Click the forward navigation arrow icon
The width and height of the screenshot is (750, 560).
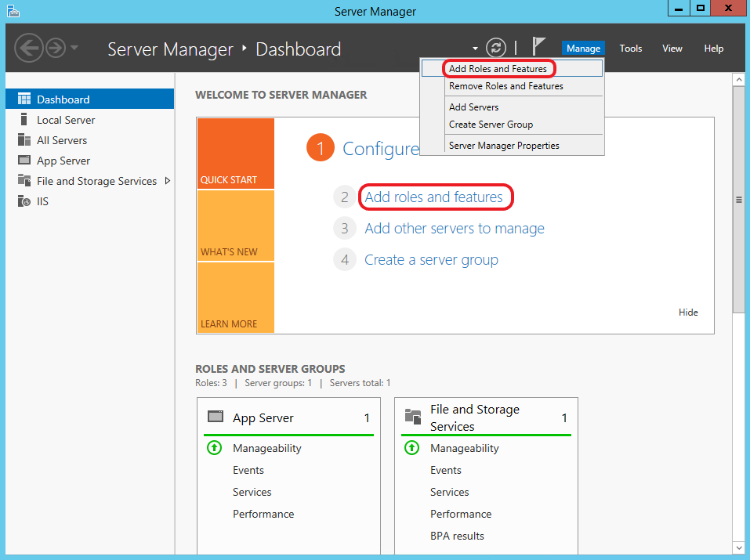[56, 48]
